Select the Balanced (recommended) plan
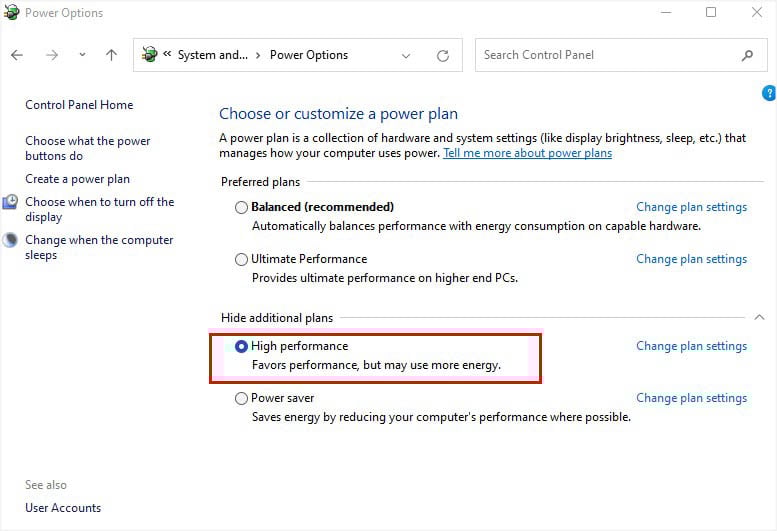777x531 pixels. coord(241,207)
